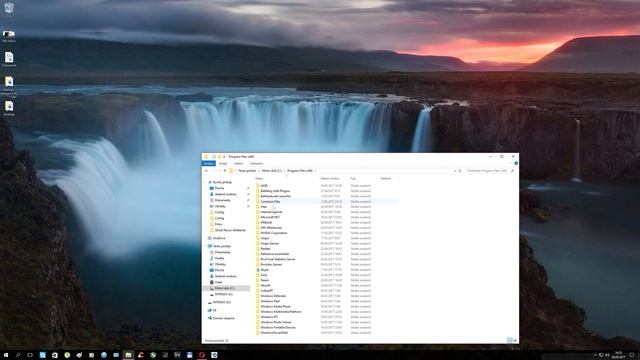Select the Rockstar Games folder

(x=271, y=264)
